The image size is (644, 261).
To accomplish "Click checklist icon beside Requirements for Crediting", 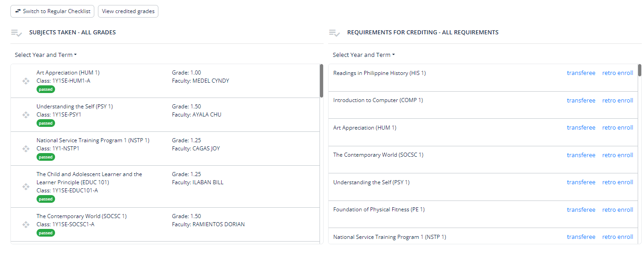I will tap(334, 33).
